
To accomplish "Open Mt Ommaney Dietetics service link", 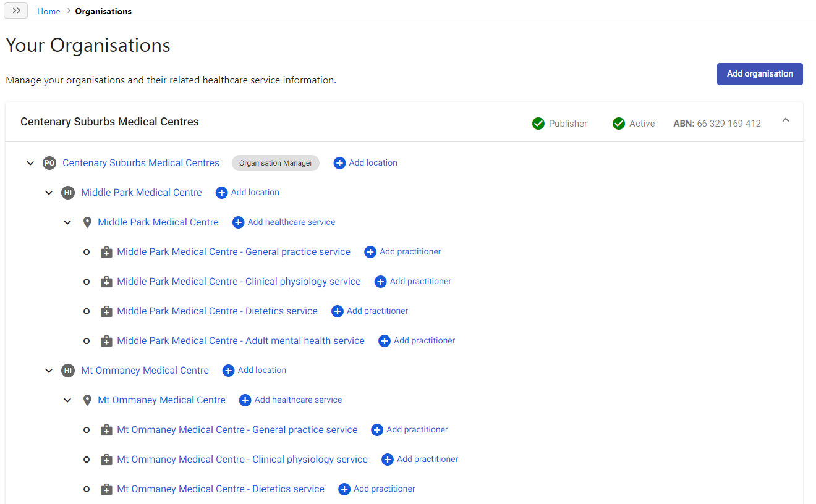I will (x=221, y=489).
